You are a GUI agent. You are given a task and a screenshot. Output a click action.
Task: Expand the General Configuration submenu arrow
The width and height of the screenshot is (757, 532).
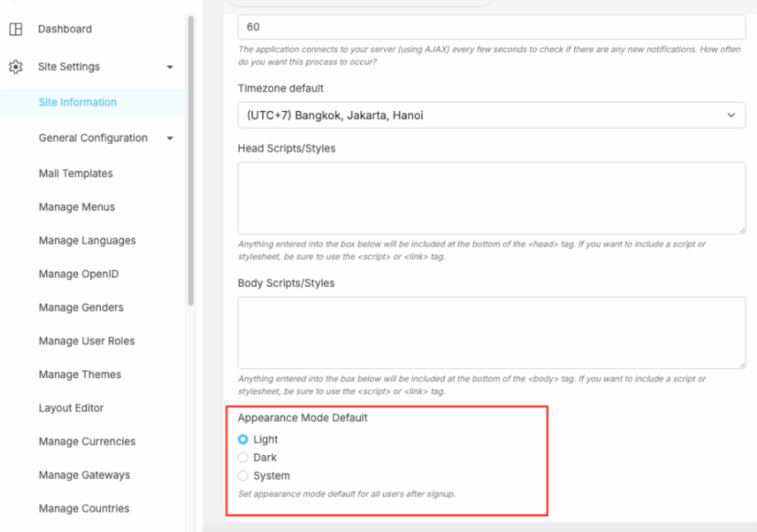coord(170,138)
